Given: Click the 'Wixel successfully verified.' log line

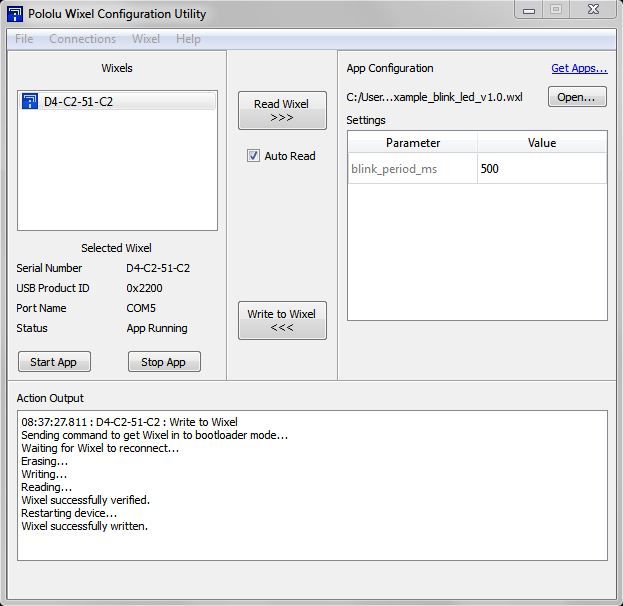Looking at the screenshot, I should click(85, 500).
